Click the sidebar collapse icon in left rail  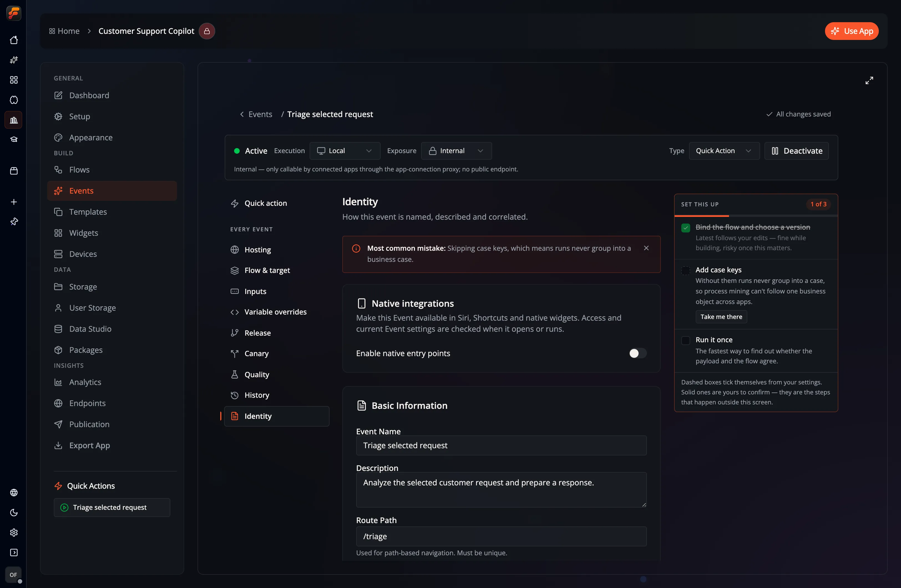pyautogui.click(x=14, y=553)
